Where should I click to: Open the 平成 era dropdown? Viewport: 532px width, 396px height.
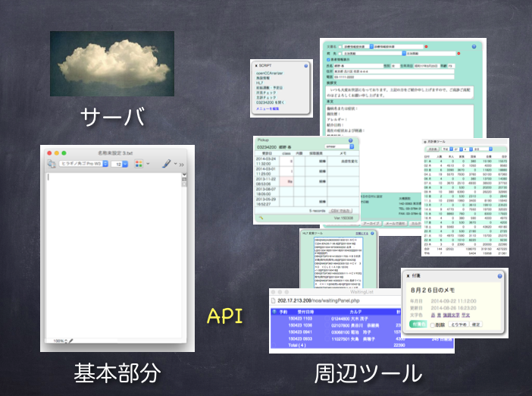click(x=446, y=149)
